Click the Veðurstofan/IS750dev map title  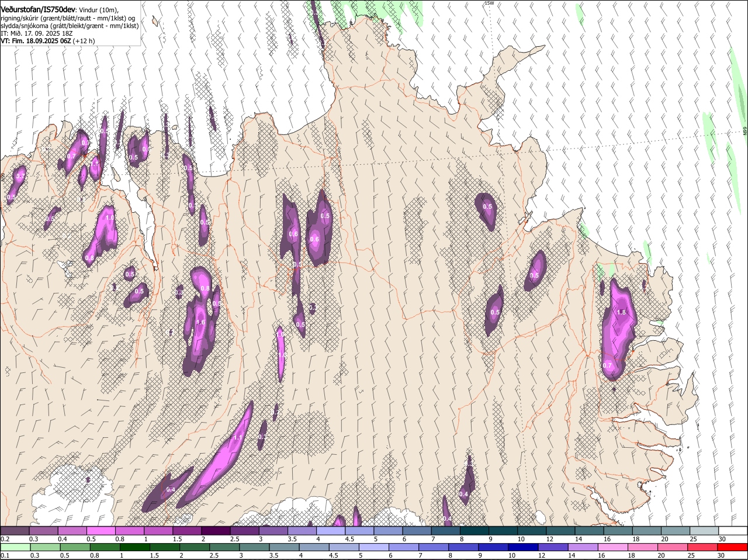click(x=38, y=10)
